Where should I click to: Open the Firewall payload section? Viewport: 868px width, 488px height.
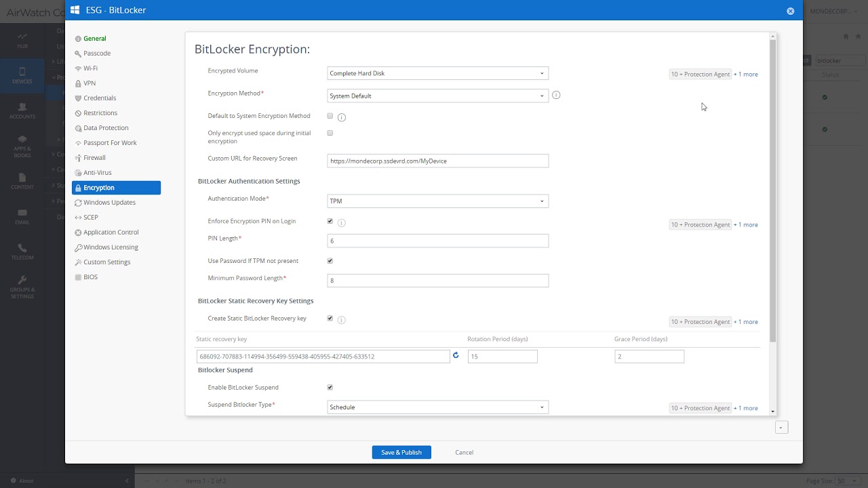94,158
